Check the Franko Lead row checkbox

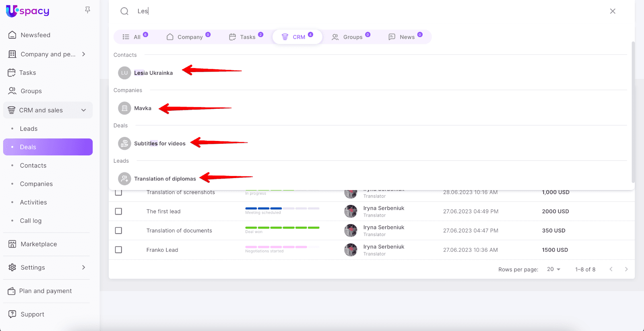(118, 250)
